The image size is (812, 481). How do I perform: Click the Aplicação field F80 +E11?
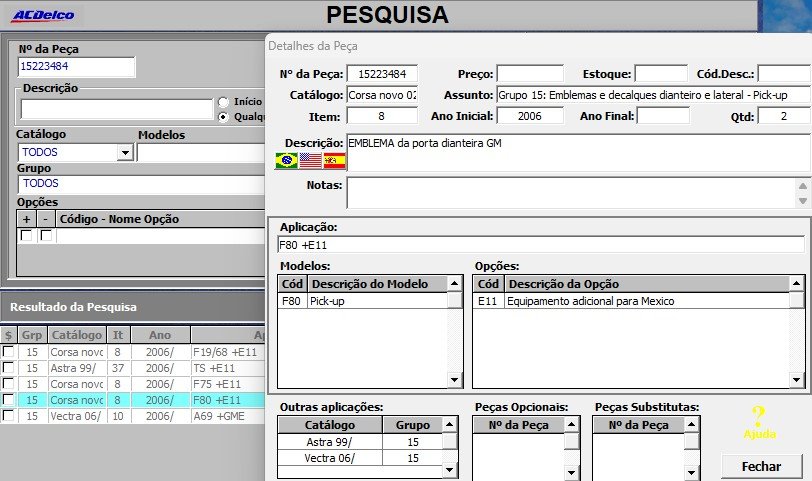click(541, 245)
